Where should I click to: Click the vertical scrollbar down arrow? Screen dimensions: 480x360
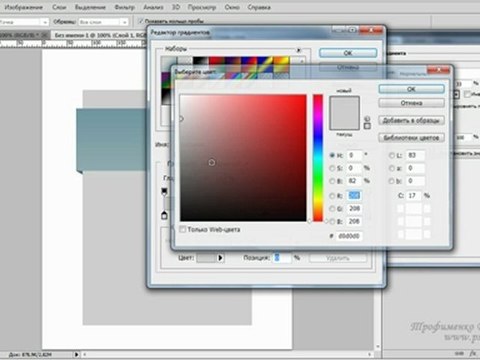point(377,347)
